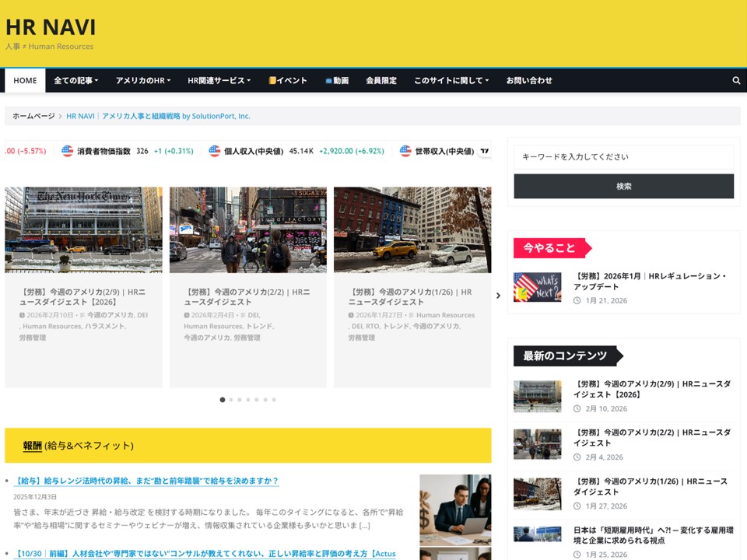This screenshot has height=560, width=747.
Task: Expand the 全ての記事 dropdown menu
Action: tap(75, 80)
